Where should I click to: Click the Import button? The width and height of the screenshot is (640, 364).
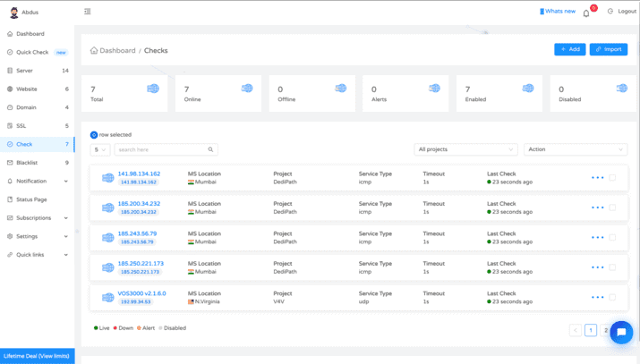(x=608, y=49)
